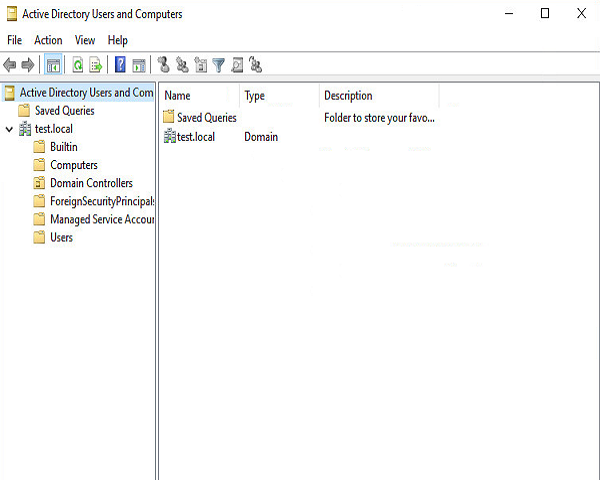Toggle Show/Hide Action Pane icon
This screenshot has width=600, height=480.
pos(139,65)
